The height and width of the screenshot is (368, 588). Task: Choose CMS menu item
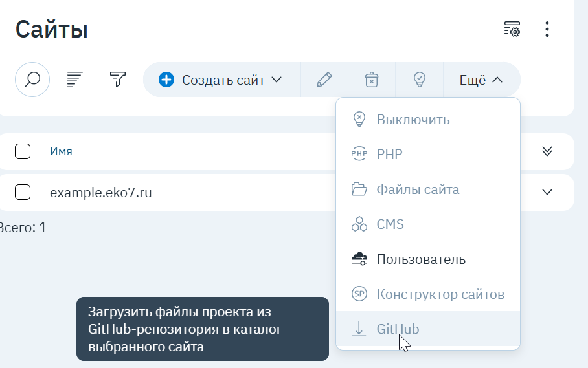pyautogui.click(x=428, y=224)
